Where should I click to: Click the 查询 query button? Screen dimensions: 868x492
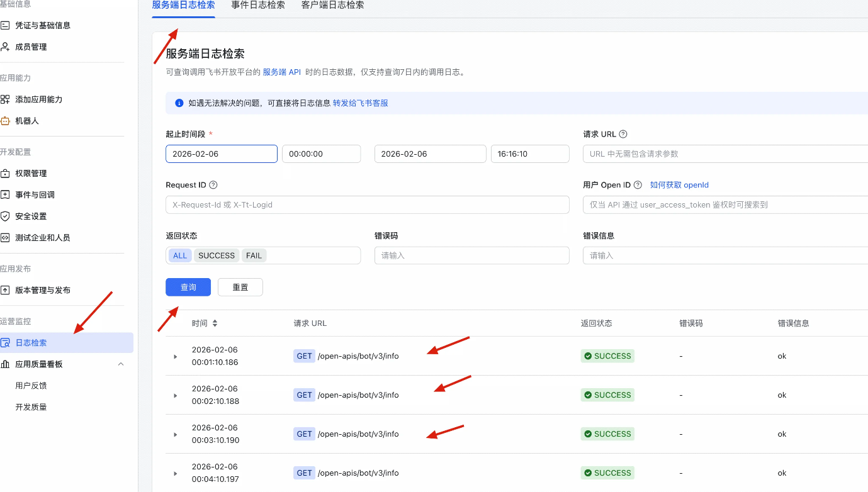tap(188, 286)
